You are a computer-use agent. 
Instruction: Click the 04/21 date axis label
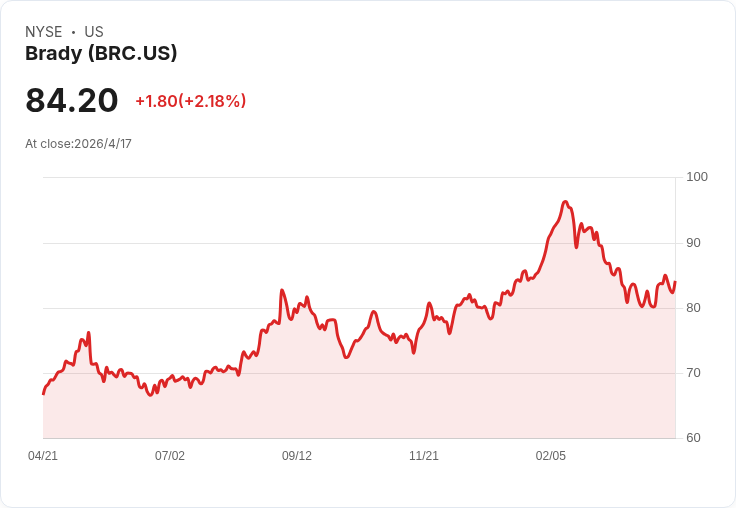43,456
